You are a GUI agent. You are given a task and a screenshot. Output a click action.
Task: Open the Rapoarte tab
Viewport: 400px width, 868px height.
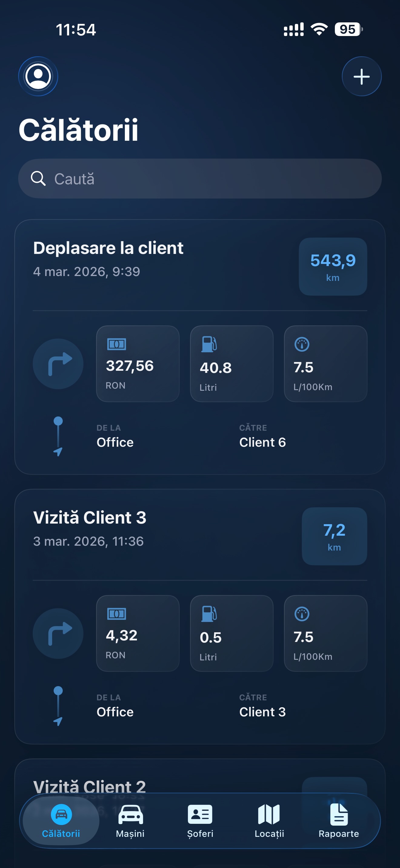pos(338,821)
